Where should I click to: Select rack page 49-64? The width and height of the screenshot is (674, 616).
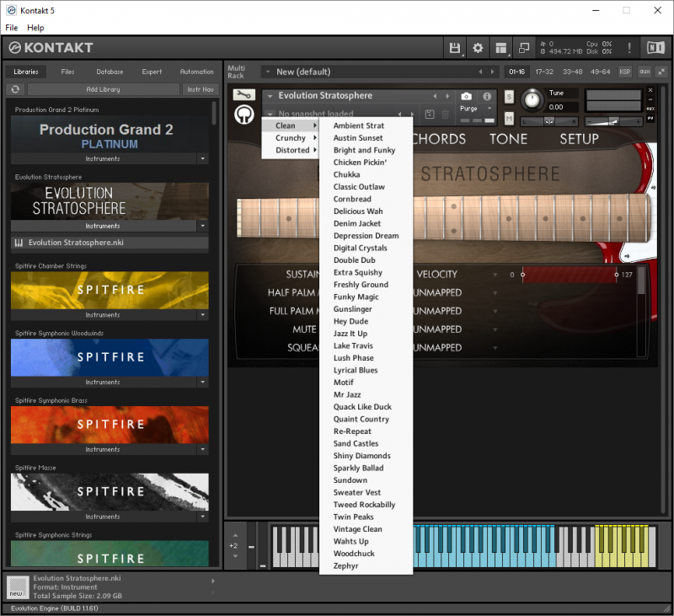[600, 72]
